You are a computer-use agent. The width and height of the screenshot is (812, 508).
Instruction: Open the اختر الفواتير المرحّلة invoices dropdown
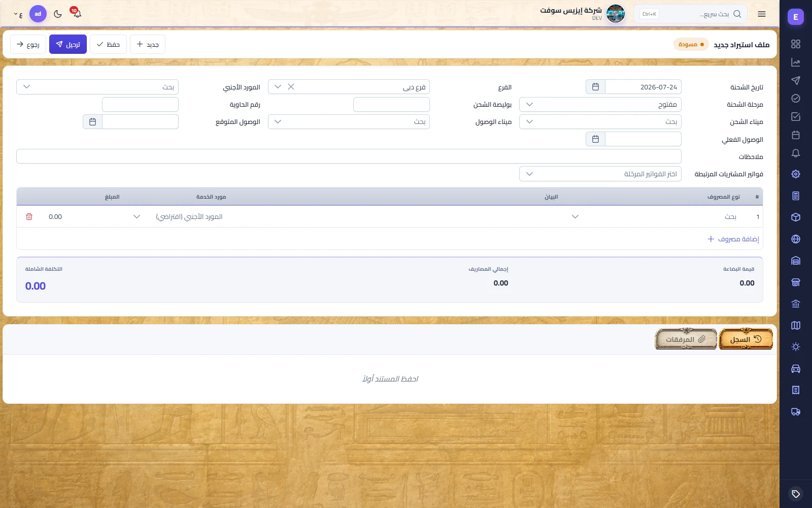click(x=600, y=174)
